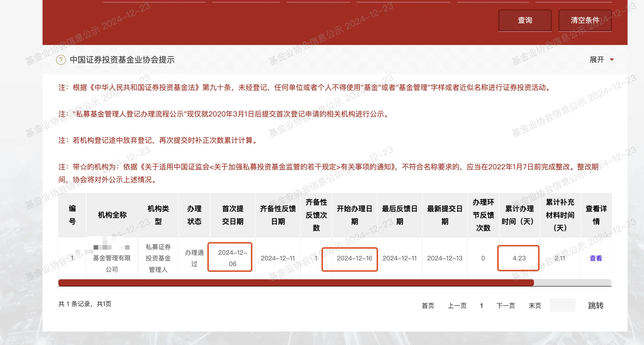Viewport: 644px width, 345px height.
Task: Select page number 1
Action: click(481, 306)
